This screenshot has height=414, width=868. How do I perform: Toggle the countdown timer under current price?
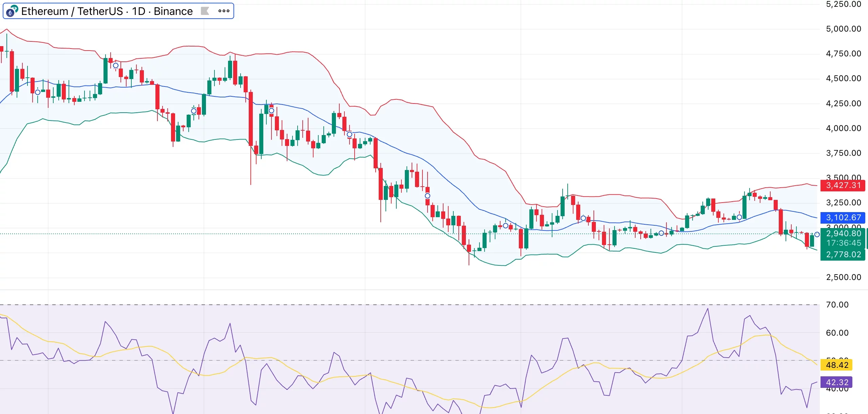click(x=844, y=243)
